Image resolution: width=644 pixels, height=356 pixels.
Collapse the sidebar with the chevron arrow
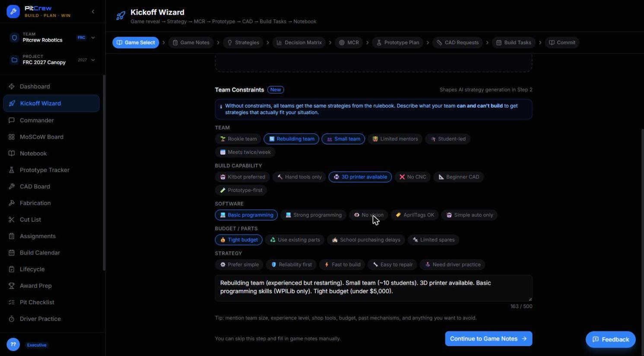(93, 12)
